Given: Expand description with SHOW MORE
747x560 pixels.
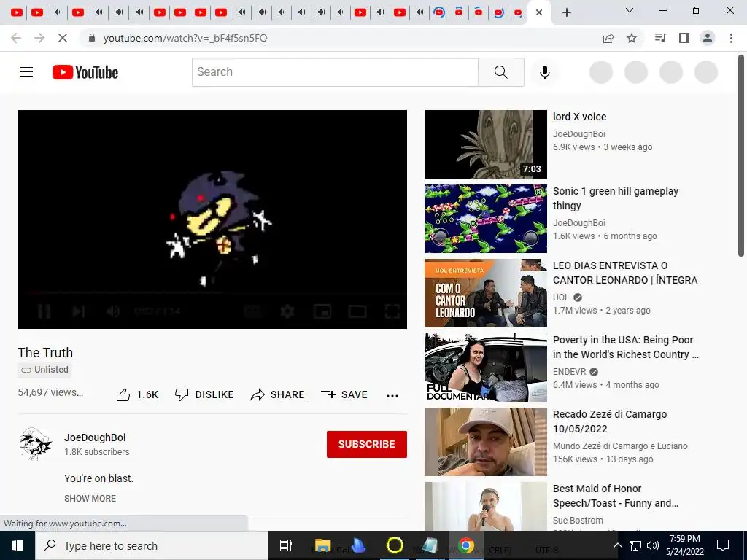Looking at the screenshot, I should point(90,499).
